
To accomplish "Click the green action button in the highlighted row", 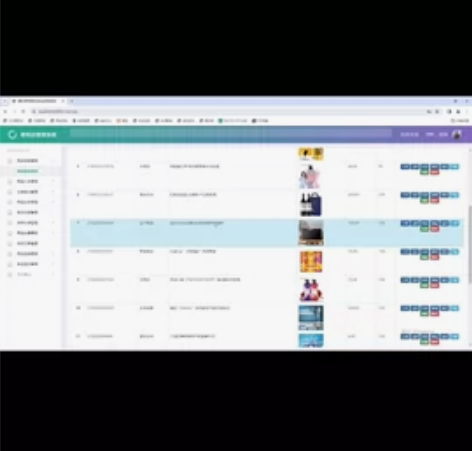I will tap(424, 229).
